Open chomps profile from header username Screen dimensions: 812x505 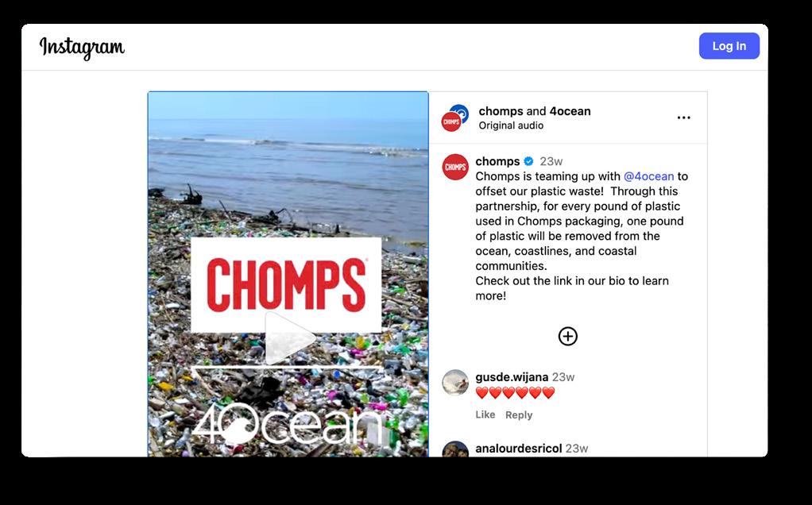point(501,111)
